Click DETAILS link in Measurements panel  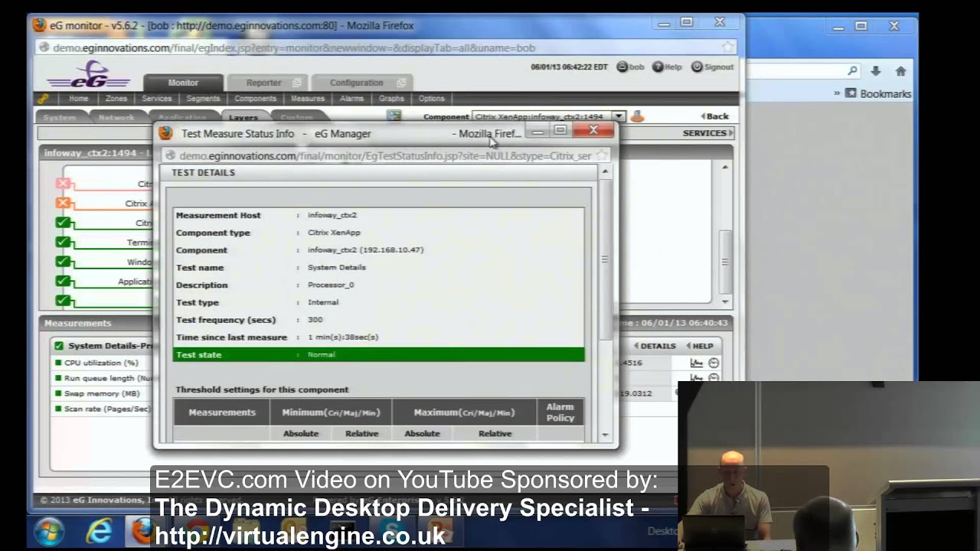coord(655,346)
